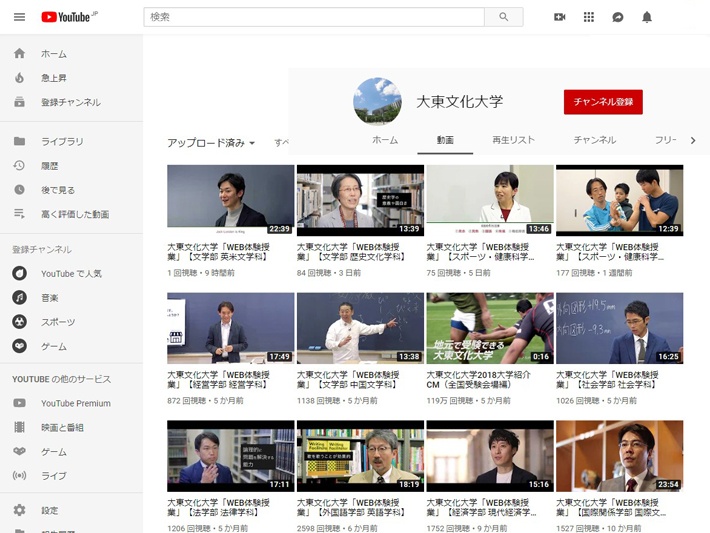Go to ホーム in the sidebar
Image resolution: width=710 pixels, height=533 pixels.
(54, 54)
